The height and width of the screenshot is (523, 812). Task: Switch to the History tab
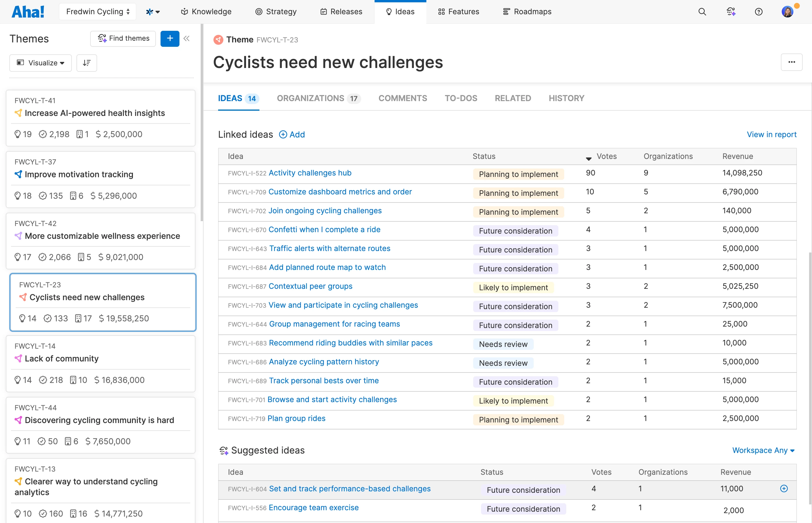(566, 98)
